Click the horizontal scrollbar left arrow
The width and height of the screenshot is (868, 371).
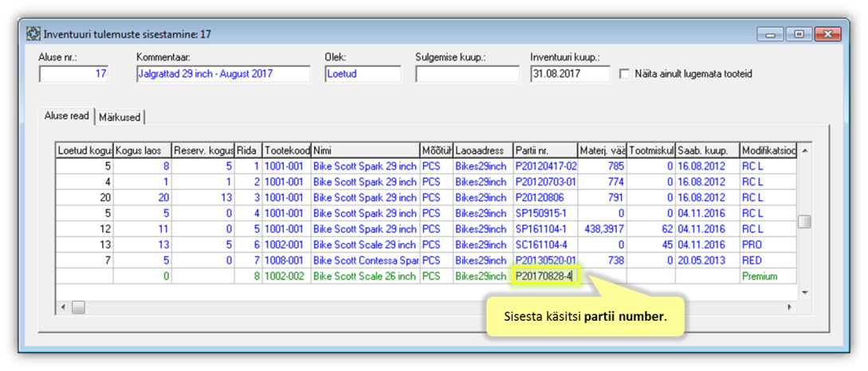click(64, 306)
